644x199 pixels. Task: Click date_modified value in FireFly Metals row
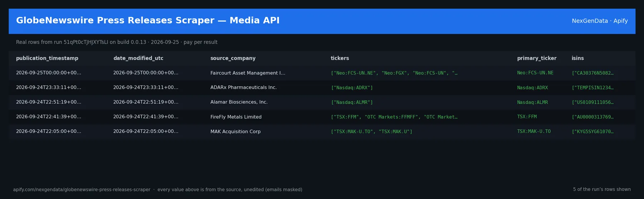click(x=146, y=117)
